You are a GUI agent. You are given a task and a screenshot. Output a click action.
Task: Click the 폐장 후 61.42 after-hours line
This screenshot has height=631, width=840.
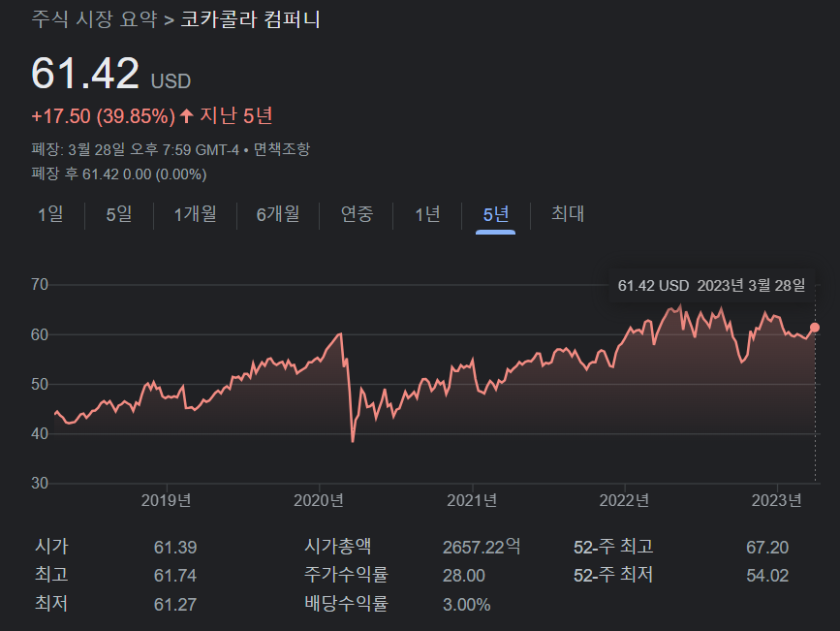click(119, 174)
